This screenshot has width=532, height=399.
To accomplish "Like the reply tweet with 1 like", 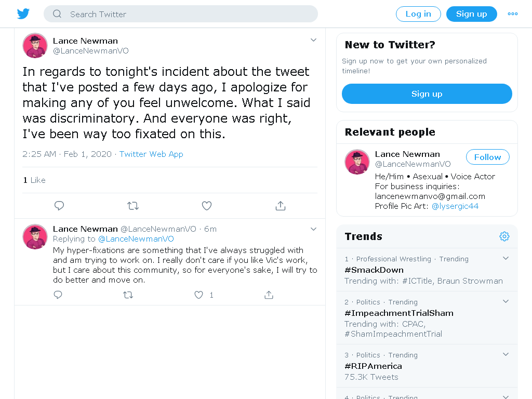I will click(x=199, y=295).
